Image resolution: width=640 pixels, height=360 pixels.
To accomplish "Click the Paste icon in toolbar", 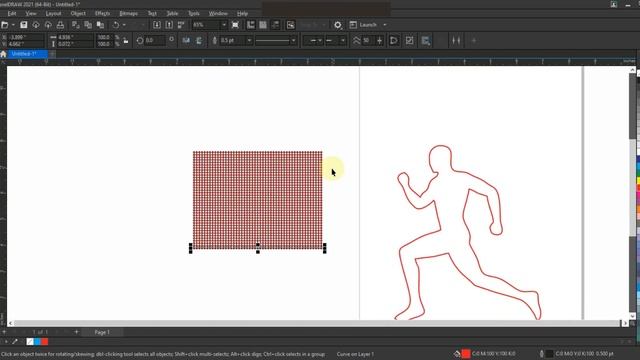I will pos(100,25).
